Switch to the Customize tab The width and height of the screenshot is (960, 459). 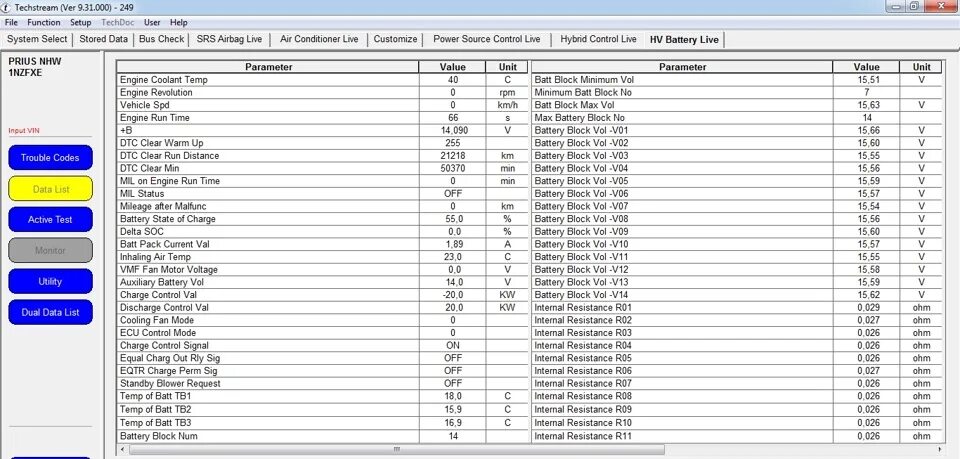pyautogui.click(x=396, y=39)
